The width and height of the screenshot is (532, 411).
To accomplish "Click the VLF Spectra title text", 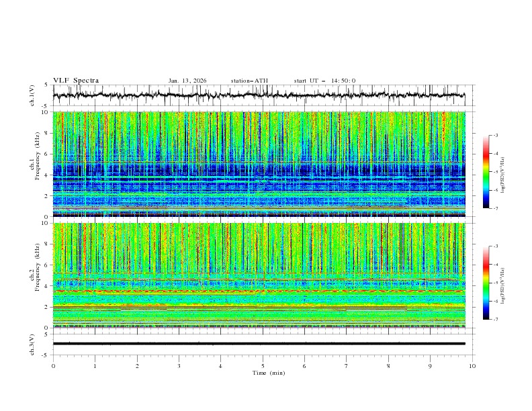I will [x=76, y=81].
